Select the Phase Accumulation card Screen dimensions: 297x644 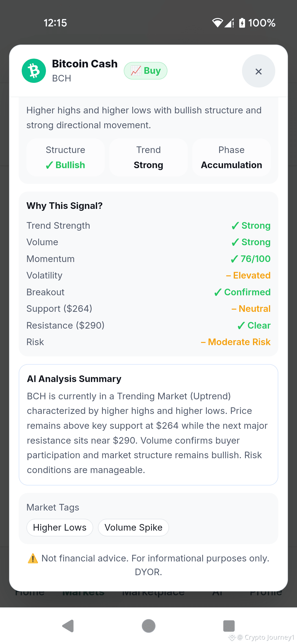232,157
